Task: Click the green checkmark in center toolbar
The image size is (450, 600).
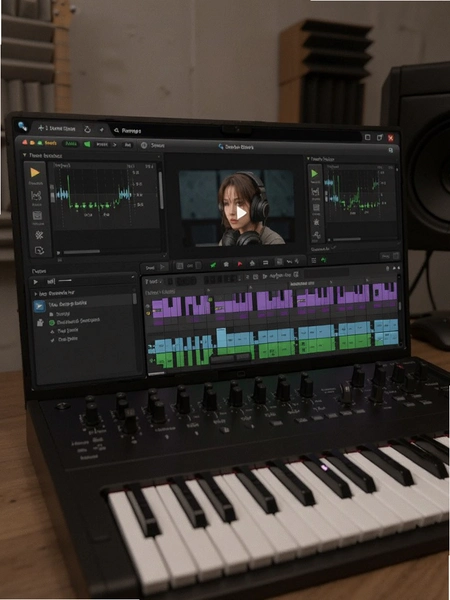Action: pyautogui.click(x=213, y=264)
